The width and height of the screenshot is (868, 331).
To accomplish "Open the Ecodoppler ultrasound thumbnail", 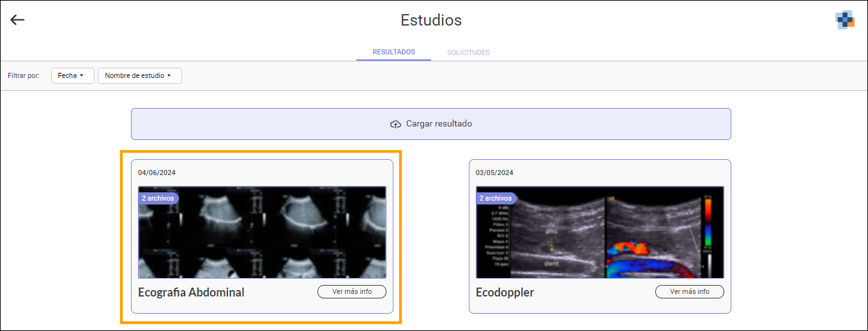I will pyautogui.click(x=600, y=232).
